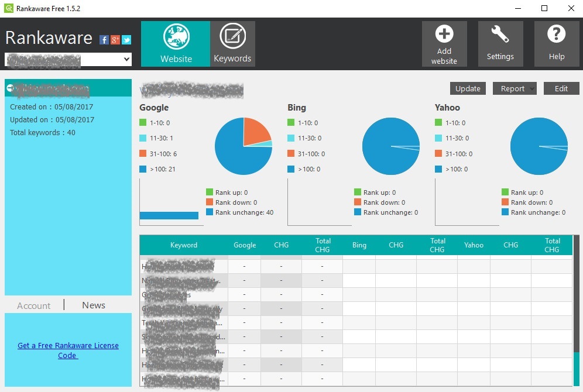Click the keyword table vertical scrollbar
This screenshot has width=583, height=392.
577,310
